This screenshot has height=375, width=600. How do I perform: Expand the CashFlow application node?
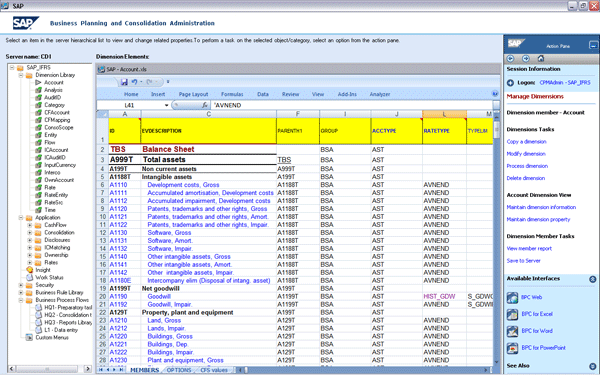coord(30,225)
